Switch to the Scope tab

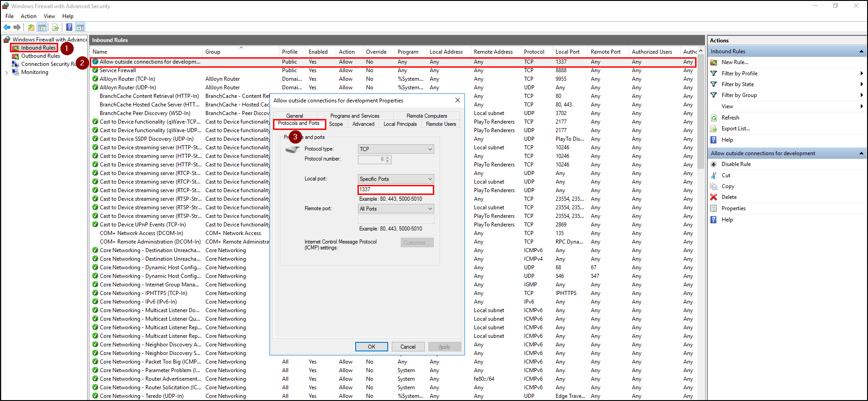(336, 124)
